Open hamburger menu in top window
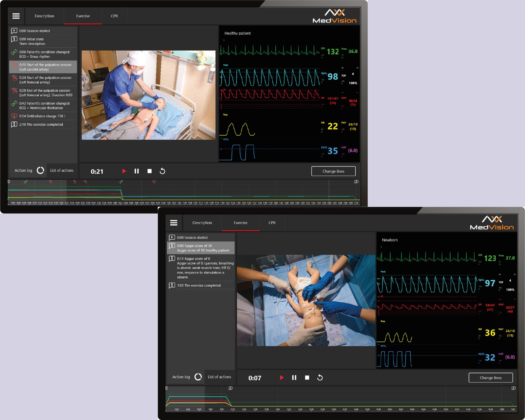This screenshot has width=525, height=420. [x=16, y=16]
